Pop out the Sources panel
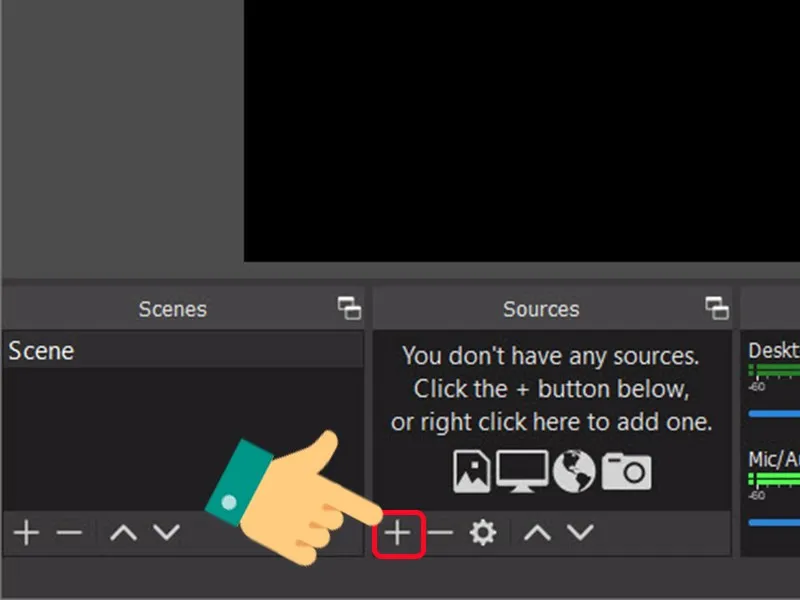Image resolution: width=800 pixels, height=600 pixels. [x=716, y=310]
